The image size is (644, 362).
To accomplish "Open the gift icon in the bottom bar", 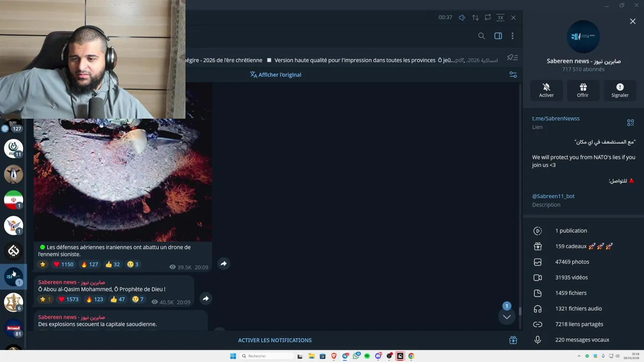I will tap(513, 340).
